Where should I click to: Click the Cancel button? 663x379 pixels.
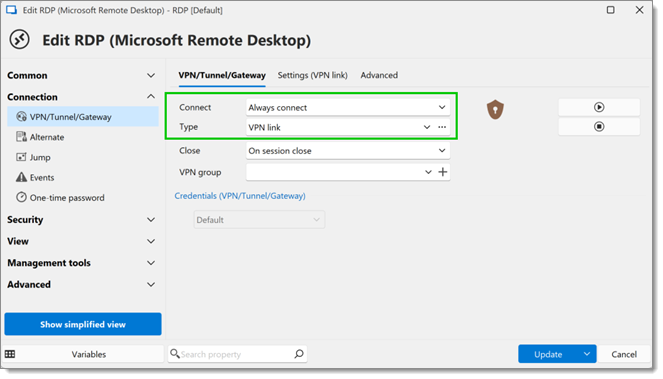(624, 354)
